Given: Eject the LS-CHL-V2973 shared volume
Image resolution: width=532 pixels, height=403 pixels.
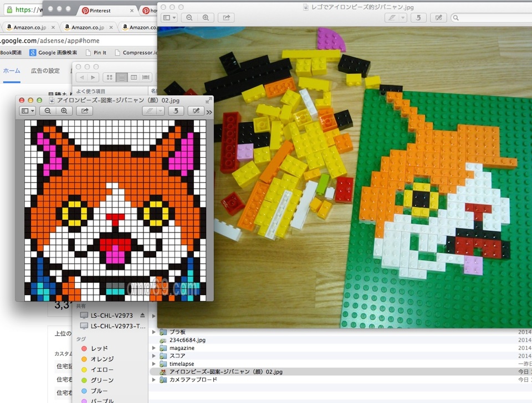Looking at the screenshot, I should coord(142,316).
